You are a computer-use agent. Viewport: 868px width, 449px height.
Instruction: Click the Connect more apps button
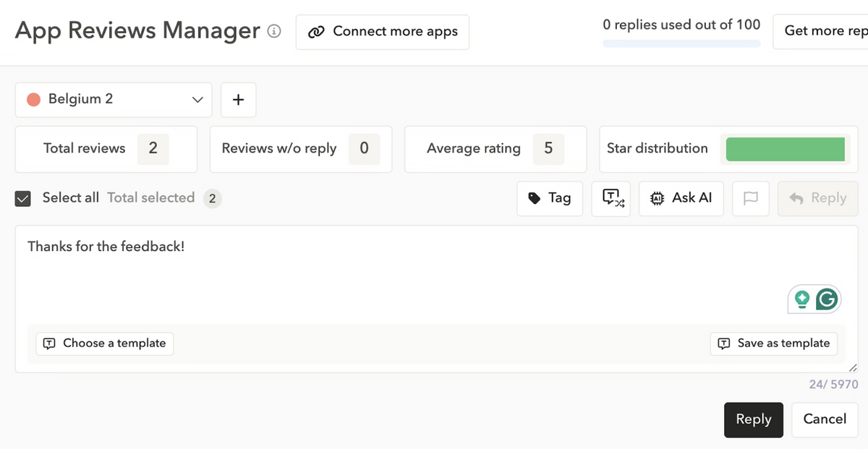click(383, 32)
